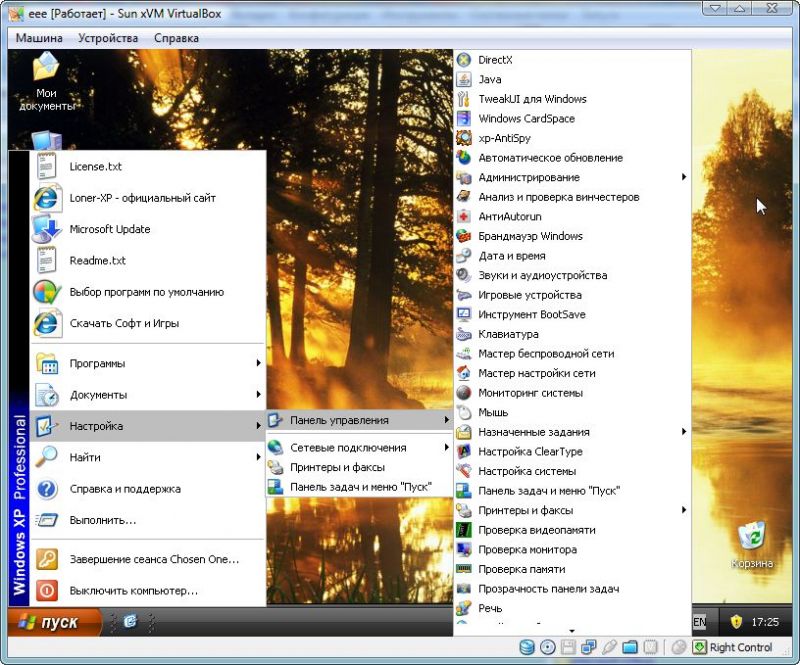The width and height of the screenshot is (800, 665).
Task: Open the Устройства menu in VirtualBox
Action: 108,38
